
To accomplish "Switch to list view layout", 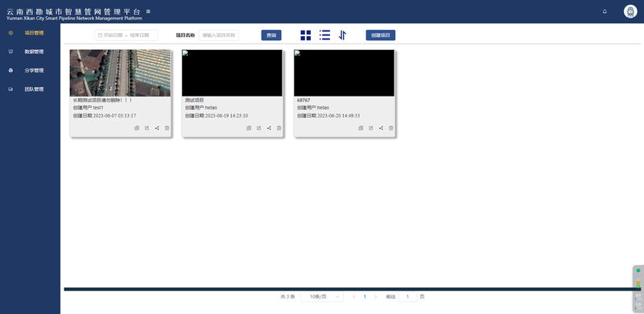I will [324, 35].
